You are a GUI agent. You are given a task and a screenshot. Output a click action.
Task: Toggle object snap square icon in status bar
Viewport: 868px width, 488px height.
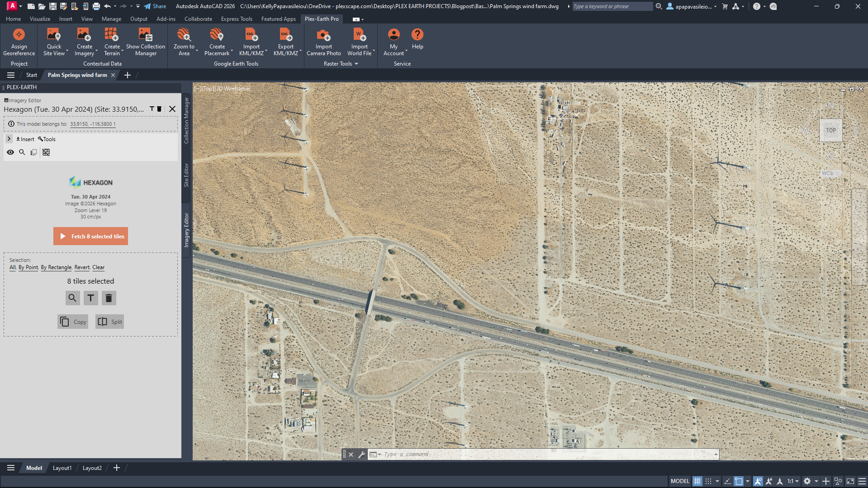tap(739, 481)
